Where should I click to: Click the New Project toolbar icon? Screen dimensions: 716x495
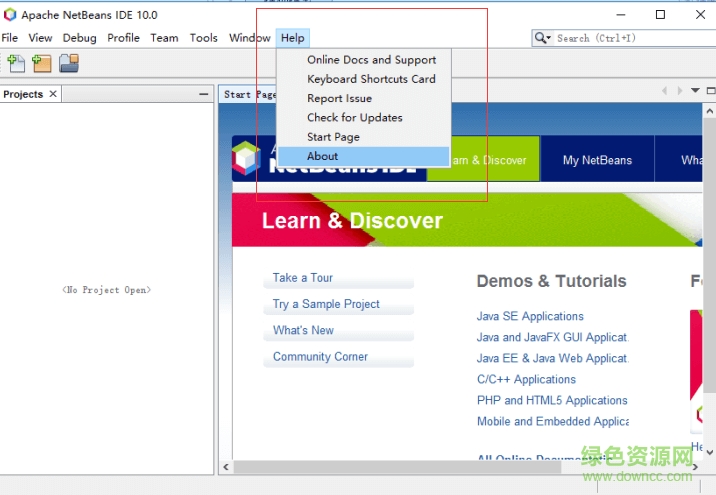tap(42, 63)
